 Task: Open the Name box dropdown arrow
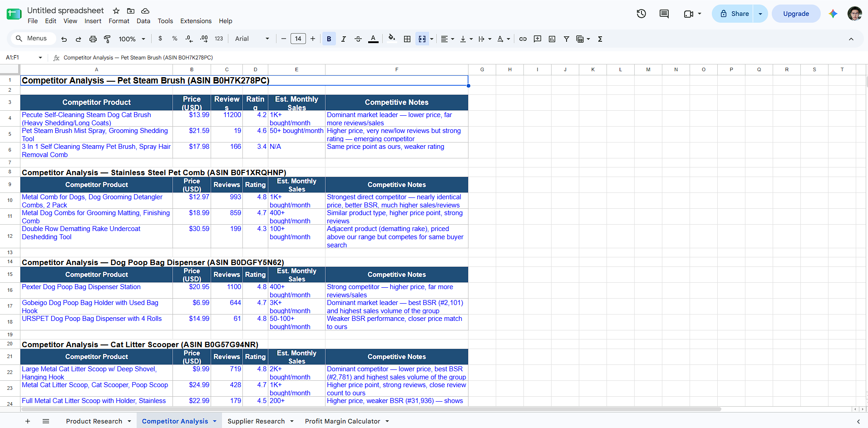pyautogui.click(x=40, y=58)
